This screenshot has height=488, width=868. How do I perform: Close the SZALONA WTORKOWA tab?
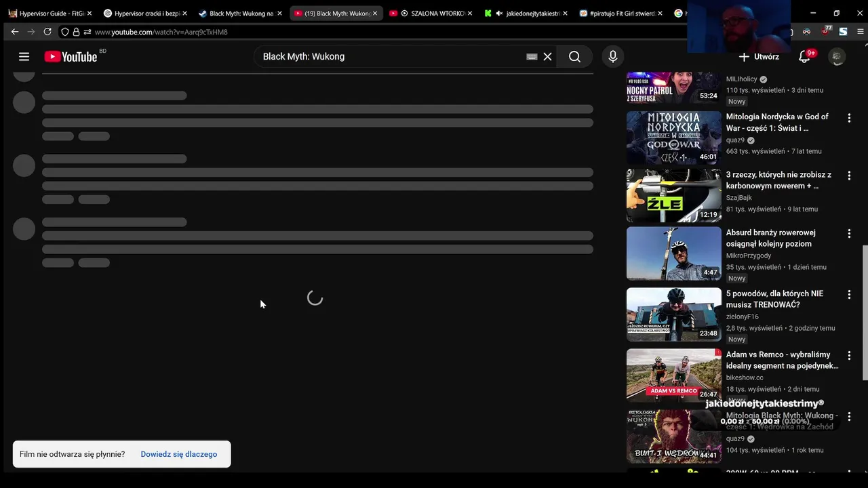coord(470,13)
